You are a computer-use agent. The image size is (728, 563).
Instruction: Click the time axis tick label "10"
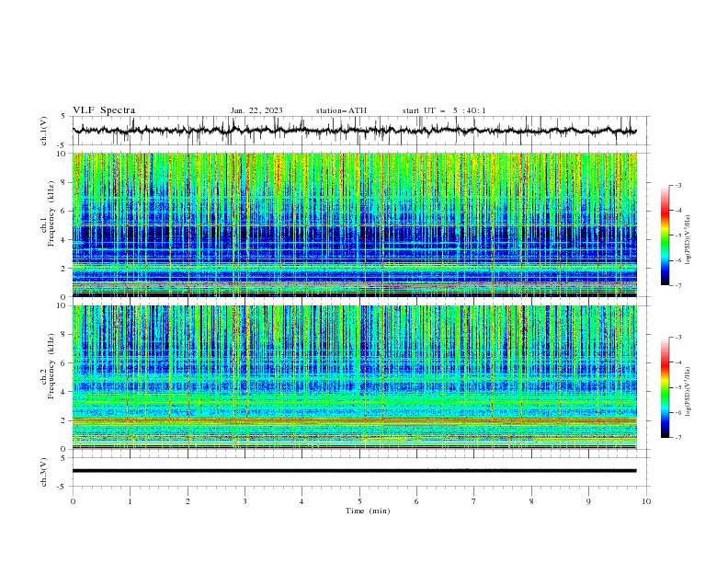click(646, 501)
